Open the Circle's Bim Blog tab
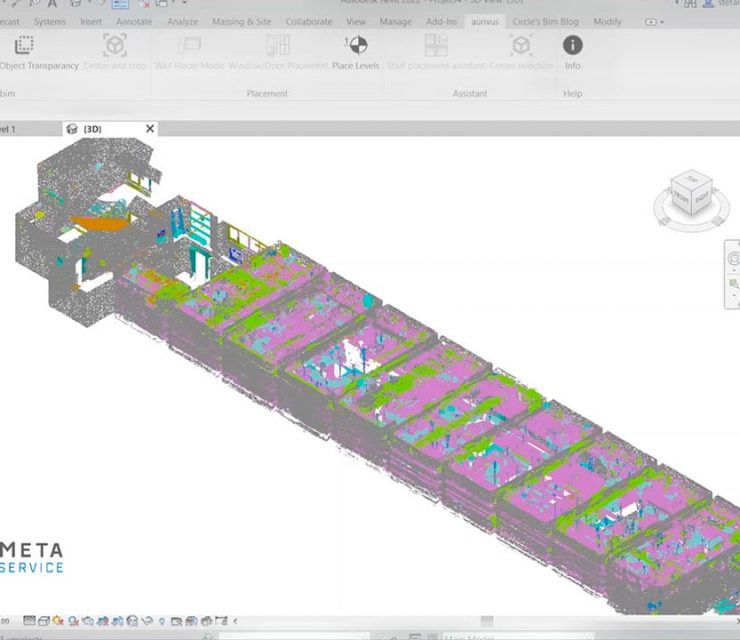 point(546,22)
